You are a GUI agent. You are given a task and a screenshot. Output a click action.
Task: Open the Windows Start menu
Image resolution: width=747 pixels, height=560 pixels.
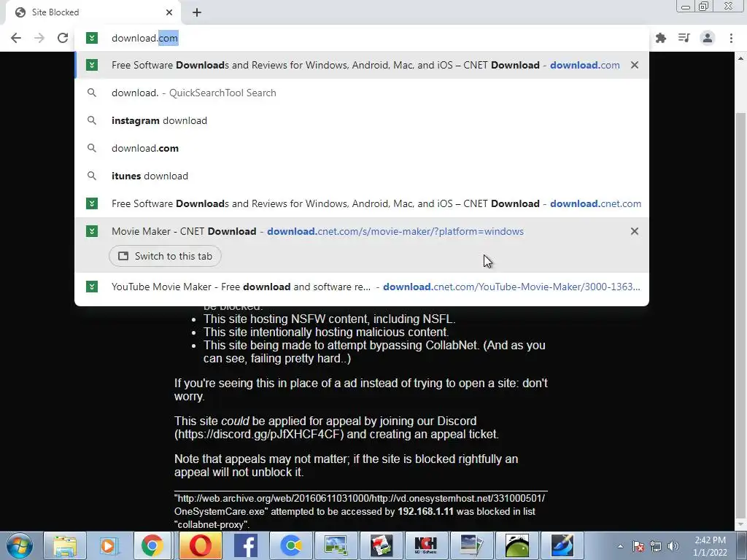19,545
